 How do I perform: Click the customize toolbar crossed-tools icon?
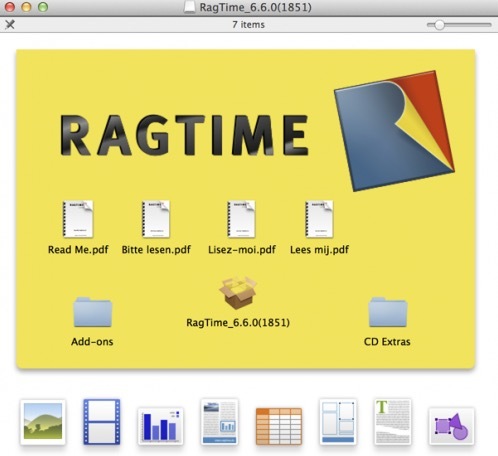(x=10, y=24)
